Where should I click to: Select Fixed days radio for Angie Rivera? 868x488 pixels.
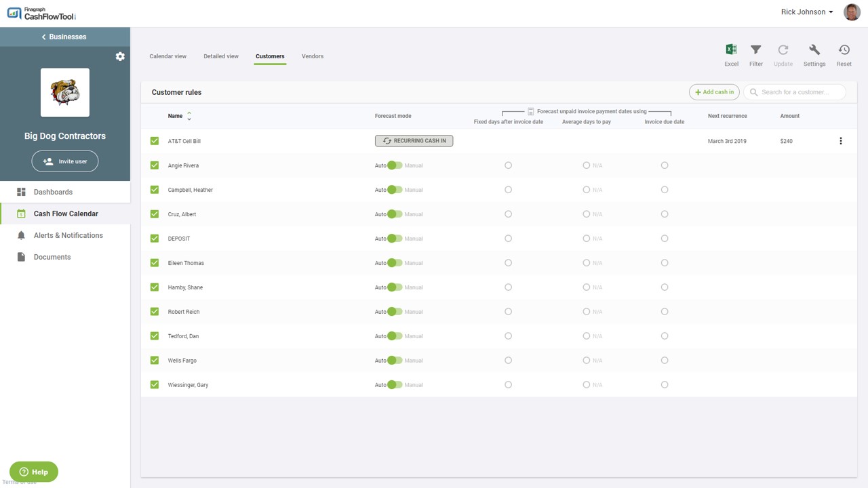tap(508, 165)
